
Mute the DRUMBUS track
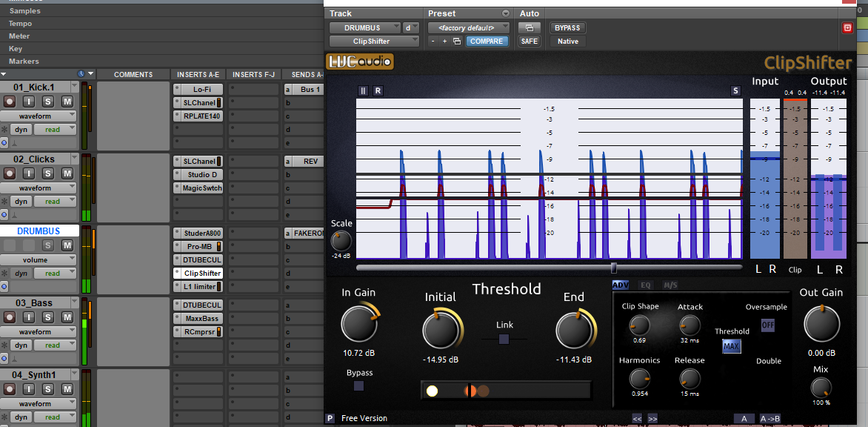pyautogui.click(x=67, y=246)
